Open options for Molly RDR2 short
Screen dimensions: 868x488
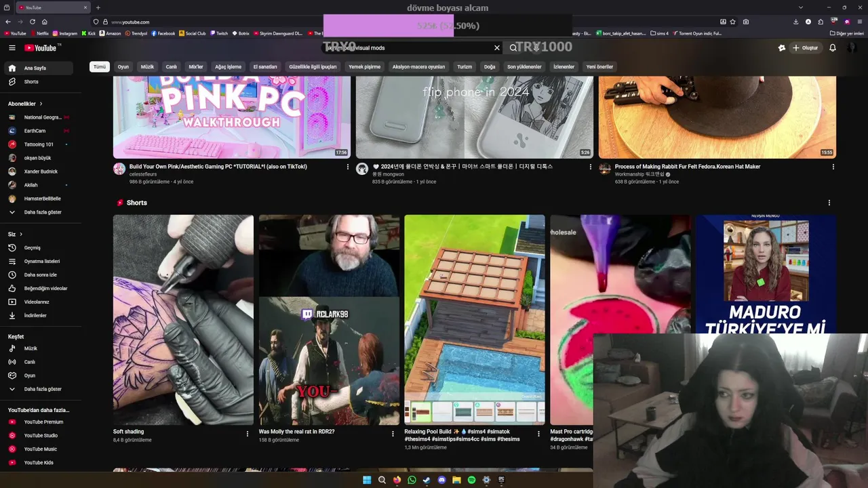[x=393, y=434]
